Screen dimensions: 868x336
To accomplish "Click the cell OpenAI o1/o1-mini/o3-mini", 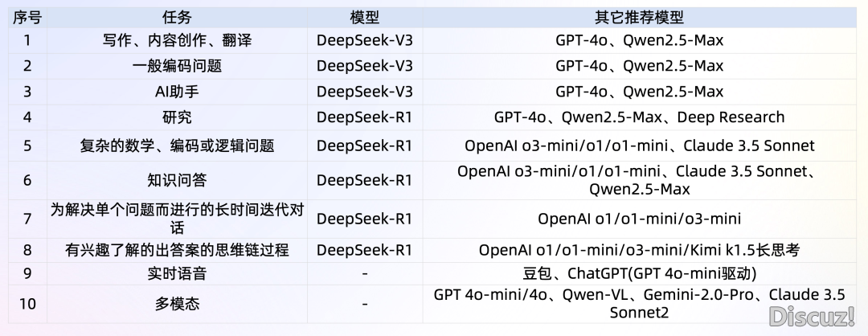I will [x=640, y=218].
